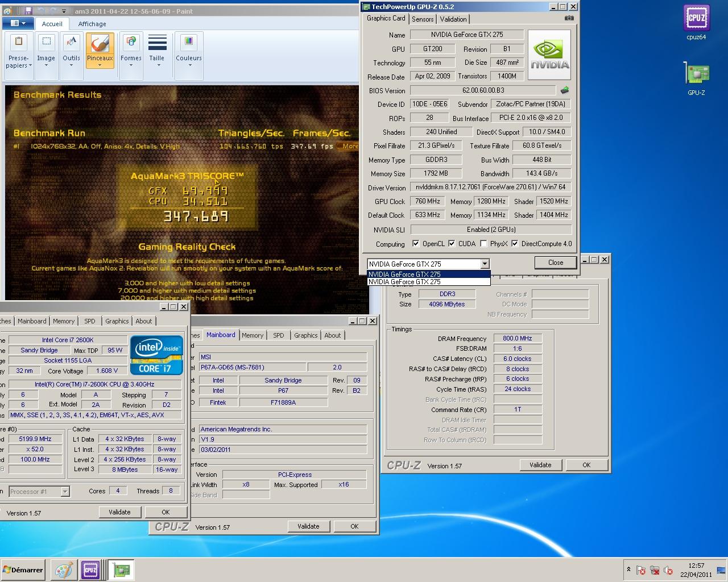Click Validate in the middle CPU-Z mainboard window
The image size is (728, 582).
[x=308, y=526]
